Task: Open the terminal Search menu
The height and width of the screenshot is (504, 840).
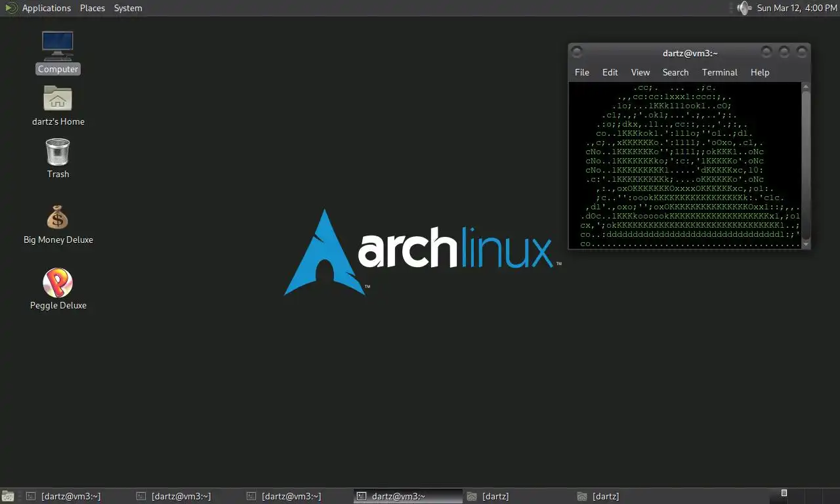Action: (675, 72)
